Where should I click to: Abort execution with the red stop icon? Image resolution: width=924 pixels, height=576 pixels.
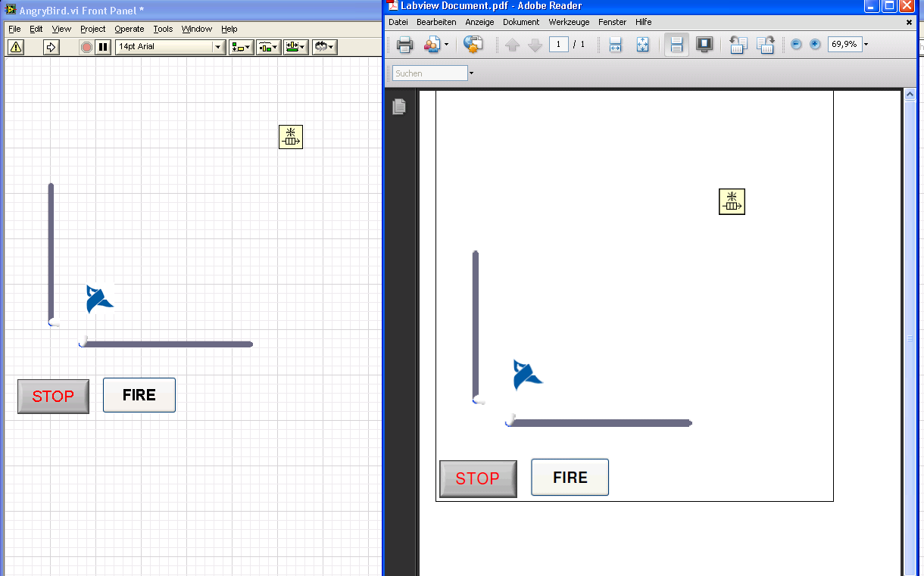pyautogui.click(x=87, y=47)
